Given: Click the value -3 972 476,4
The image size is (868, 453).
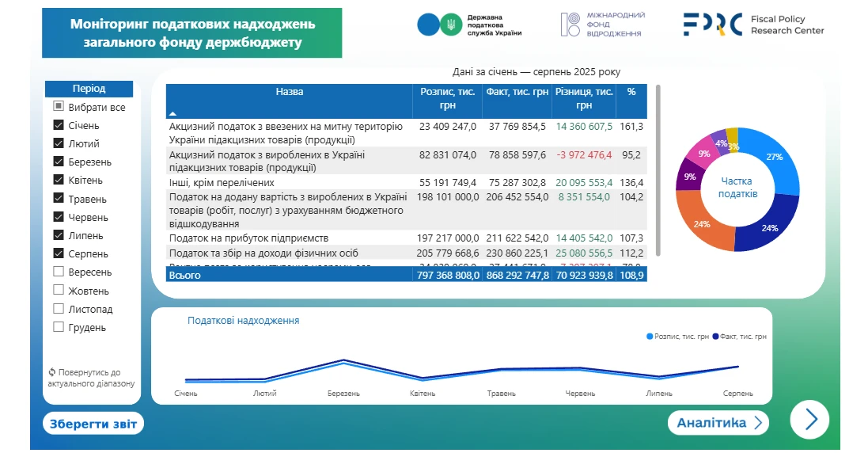Looking at the screenshot, I should 584,155.
